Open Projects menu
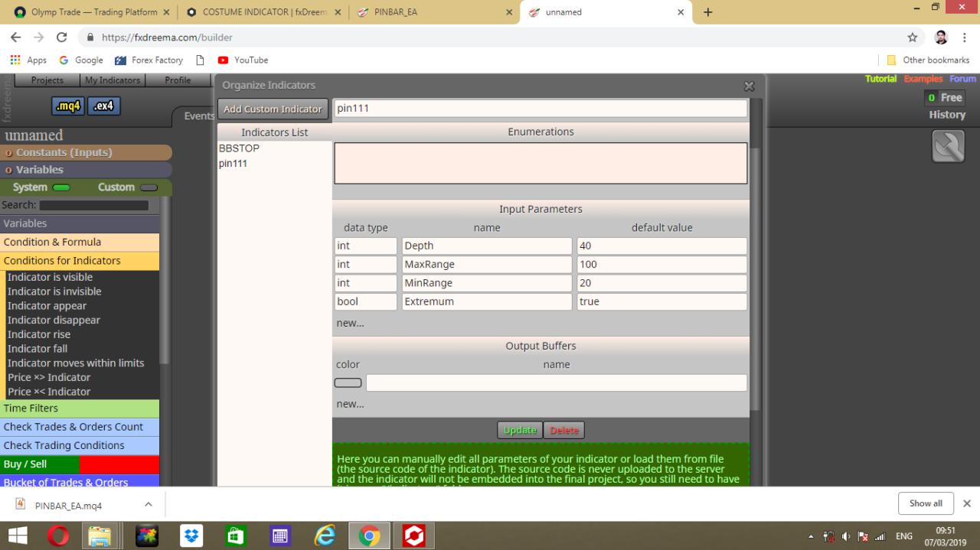The width and height of the screenshot is (980, 550). click(x=47, y=80)
